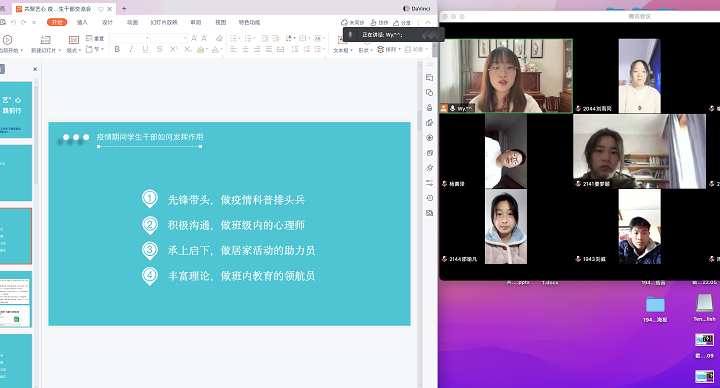720x388 pixels.
Task: Click the microphone icon in speaking indicator
Action: [x=350, y=34]
